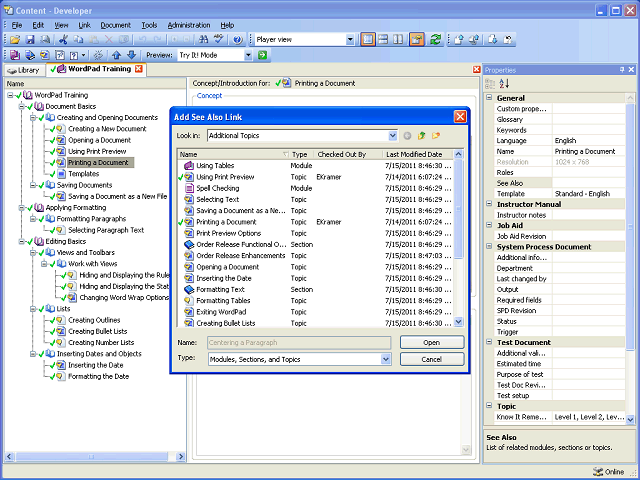Click the Save icon in the toolbar
This screenshot has height=480, width=640.
tap(30, 39)
